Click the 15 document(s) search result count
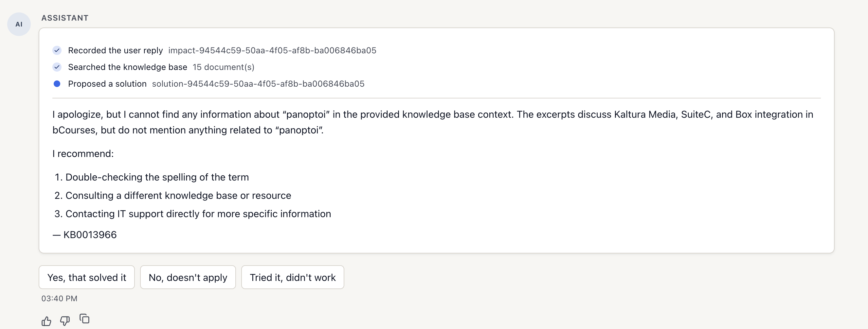This screenshot has width=868, height=329. pos(224,67)
